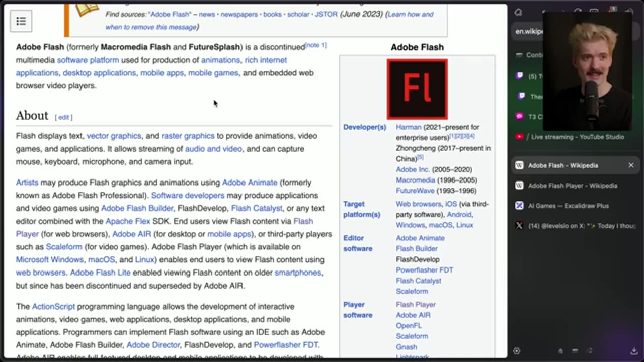The width and height of the screenshot is (644, 362).
Task: Follow the Apache Flex link
Action: pyautogui.click(x=127, y=221)
